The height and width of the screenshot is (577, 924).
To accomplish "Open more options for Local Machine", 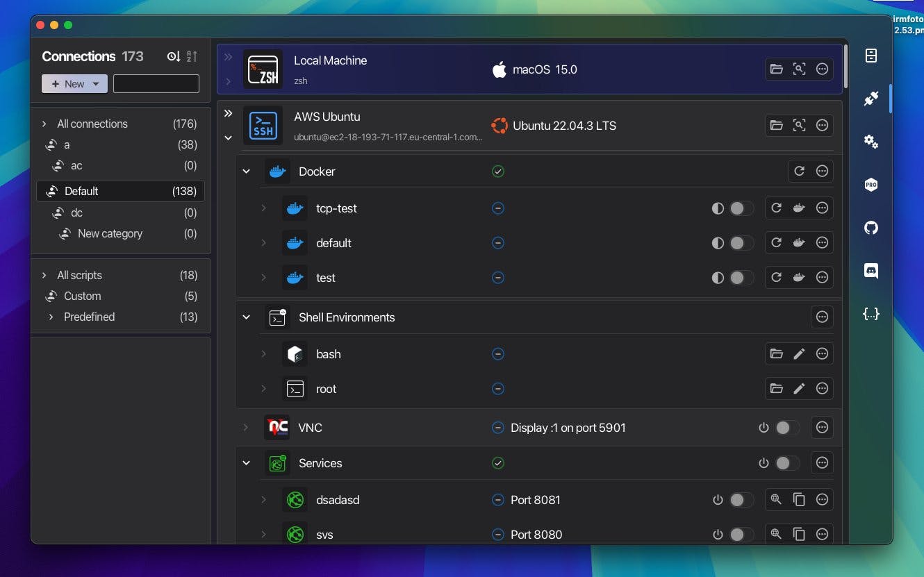I will (x=822, y=69).
